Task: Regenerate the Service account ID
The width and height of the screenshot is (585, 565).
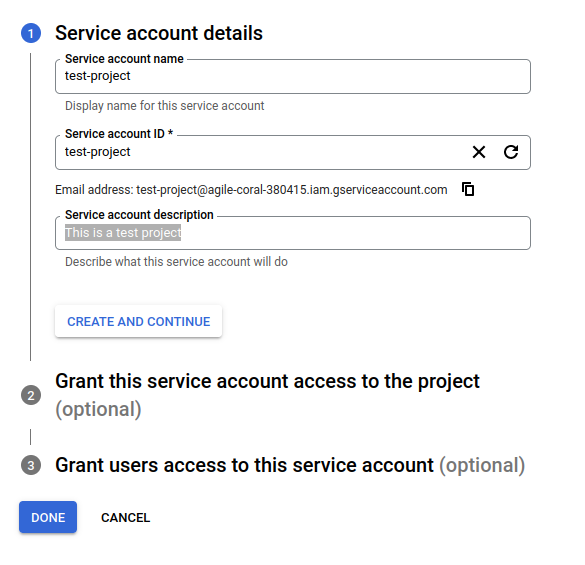Action: (511, 152)
